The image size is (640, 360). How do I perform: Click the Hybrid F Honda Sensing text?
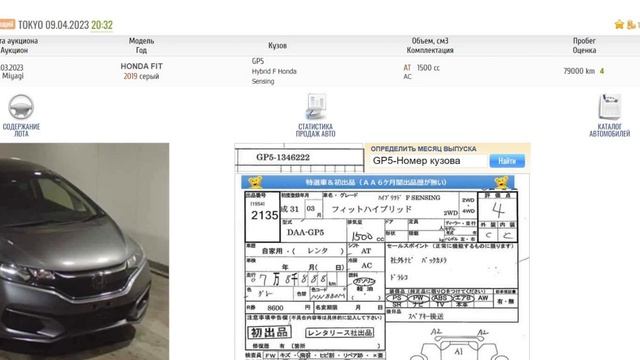[274, 76]
